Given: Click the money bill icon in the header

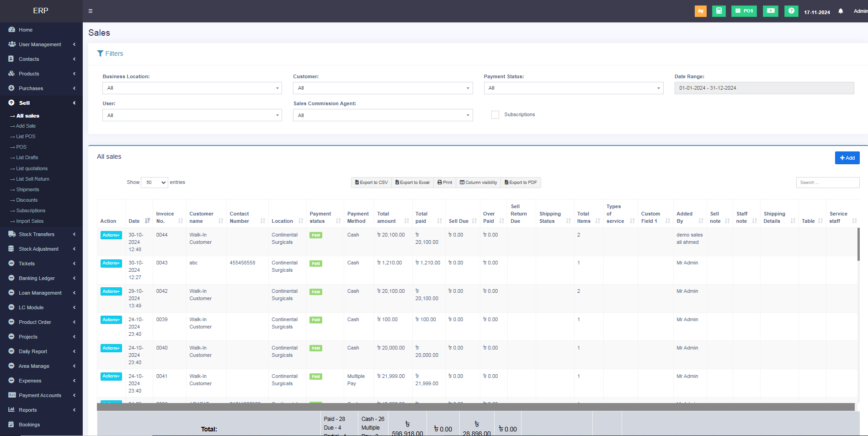Looking at the screenshot, I should 770,11.
